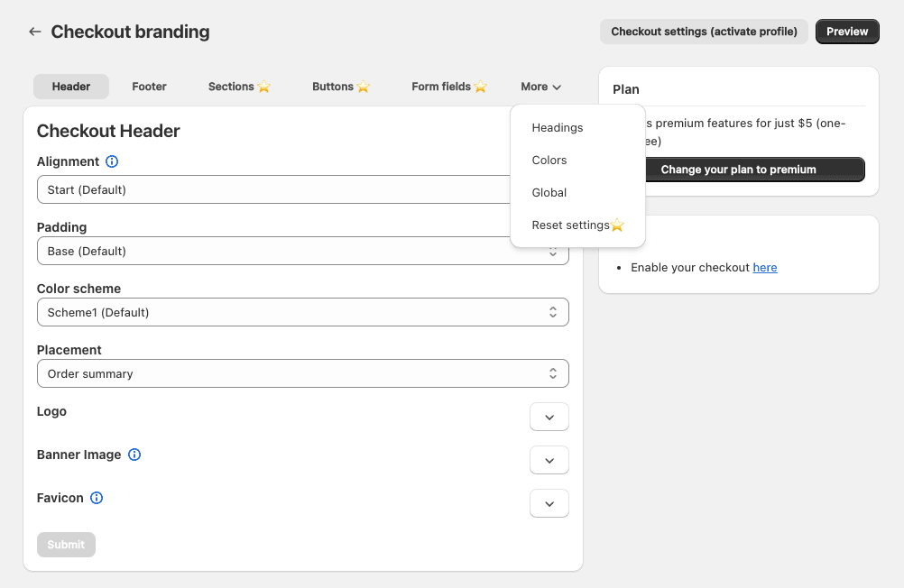This screenshot has height=588, width=904.
Task: Open the Padding selector set to Base
Action: click(x=302, y=251)
